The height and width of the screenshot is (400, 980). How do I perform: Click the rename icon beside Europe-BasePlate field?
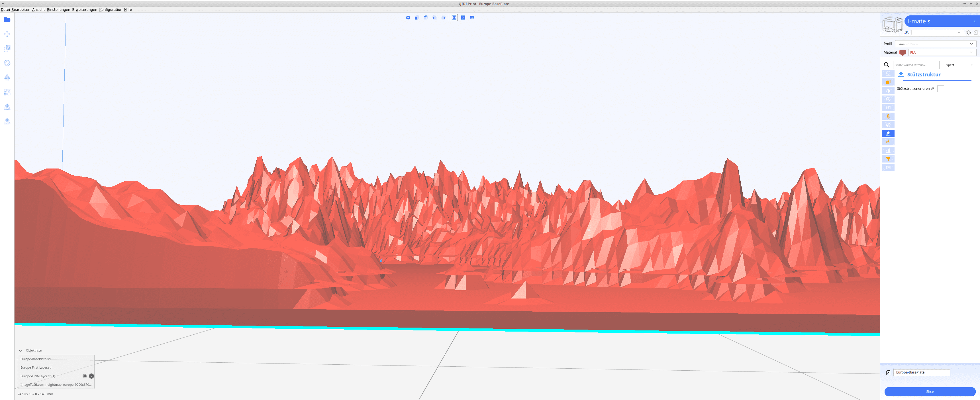point(888,373)
